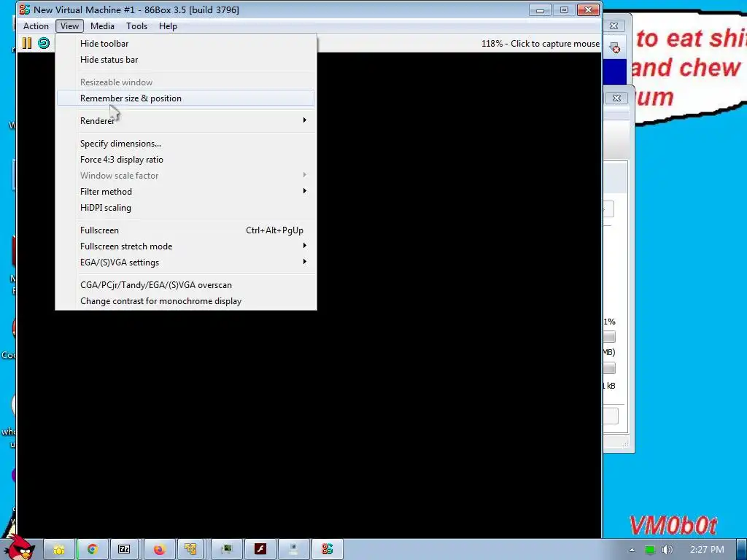The image size is (747, 560).
Task: Close the top background window
Action: 614,26
